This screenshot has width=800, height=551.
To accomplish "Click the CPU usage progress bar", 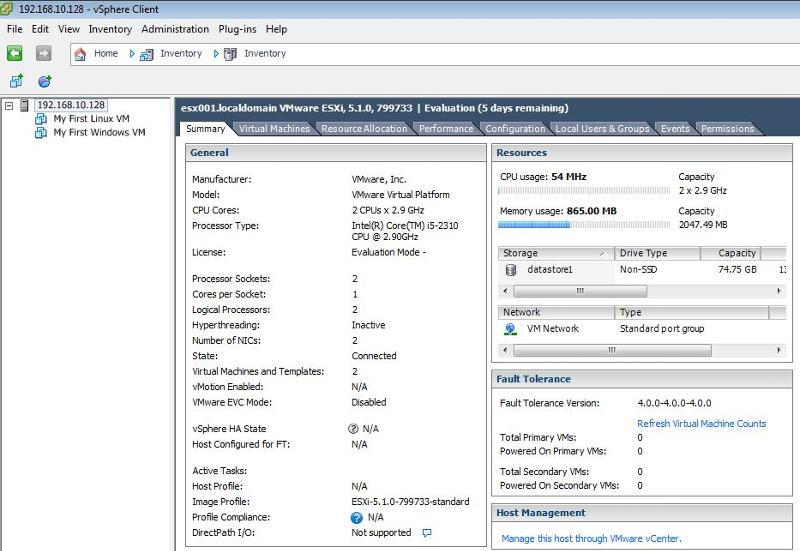I will pos(584,190).
